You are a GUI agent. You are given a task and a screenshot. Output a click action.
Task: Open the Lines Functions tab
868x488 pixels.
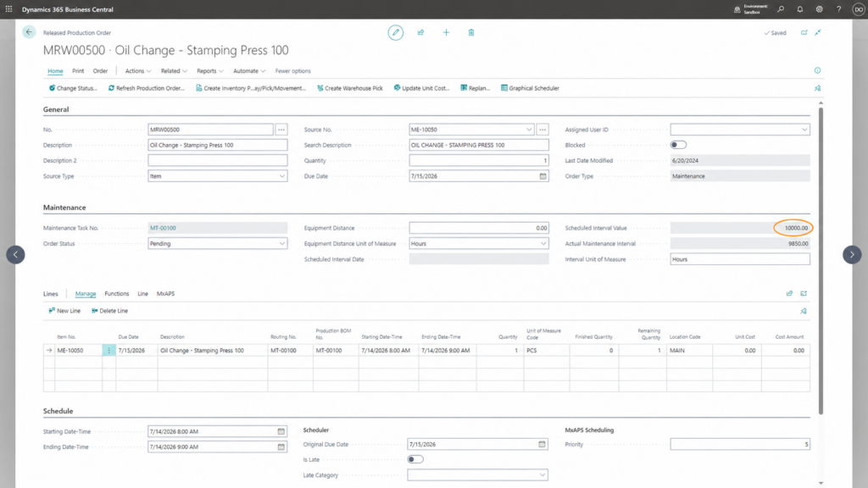click(x=116, y=294)
